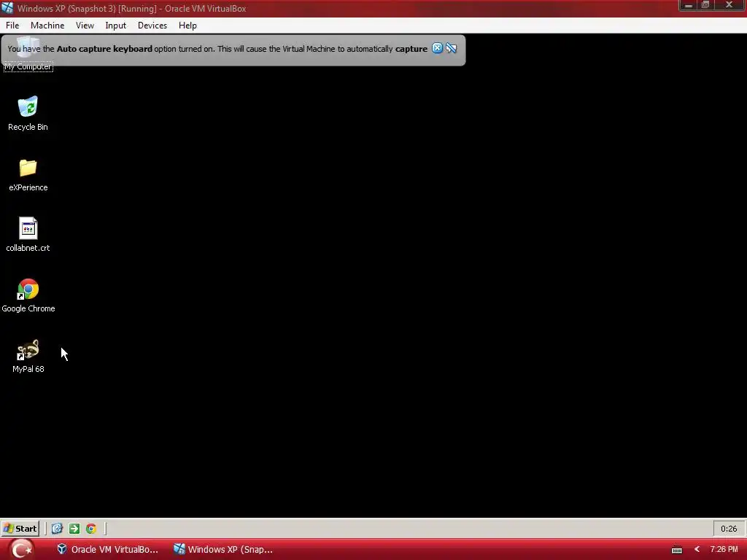Click the host Start orb with the crescent
The image size is (747, 560).
(22, 550)
